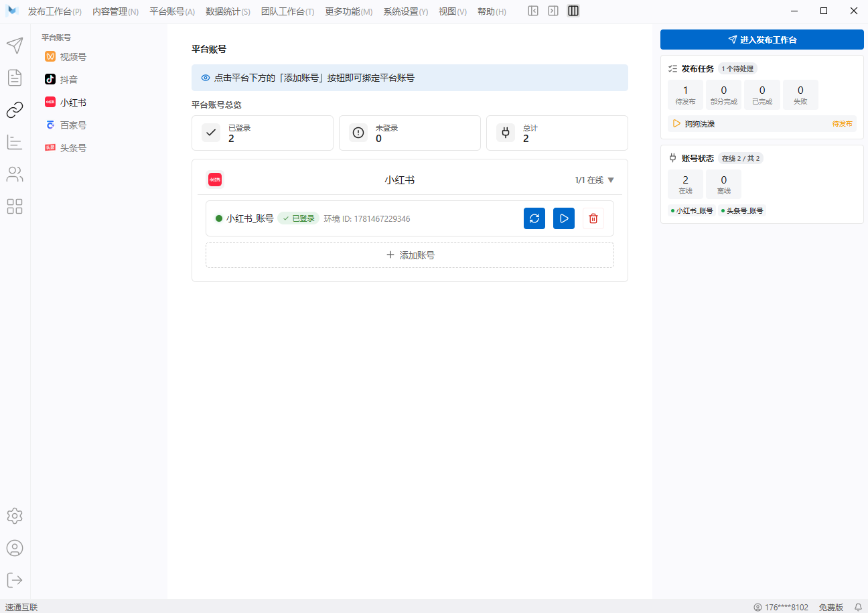Open the 团队工作台(T) menu
Image resolution: width=868 pixels, height=613 pixels.
pyautogui.click(x=288, y=11)
